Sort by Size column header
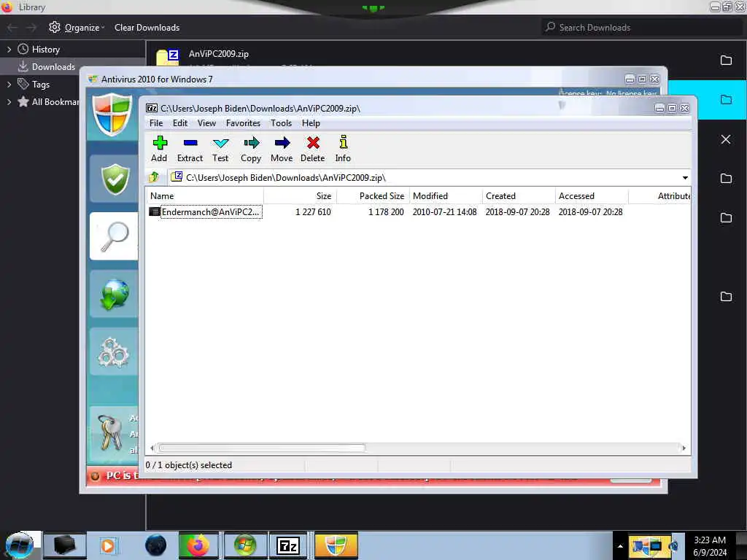 pyautogui.click(x=300, y=196)
